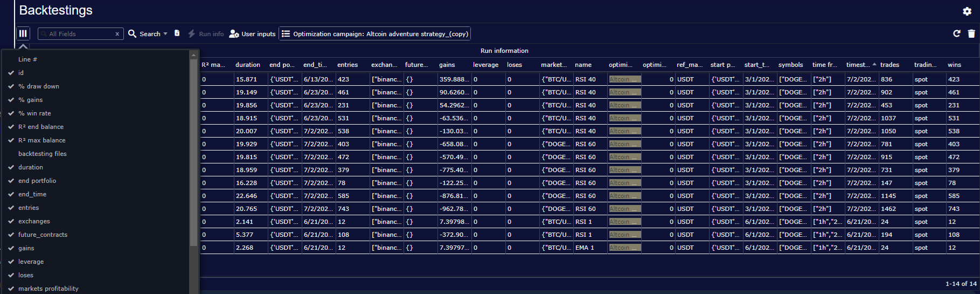Sort by the duration column header

tap(248, 65)
